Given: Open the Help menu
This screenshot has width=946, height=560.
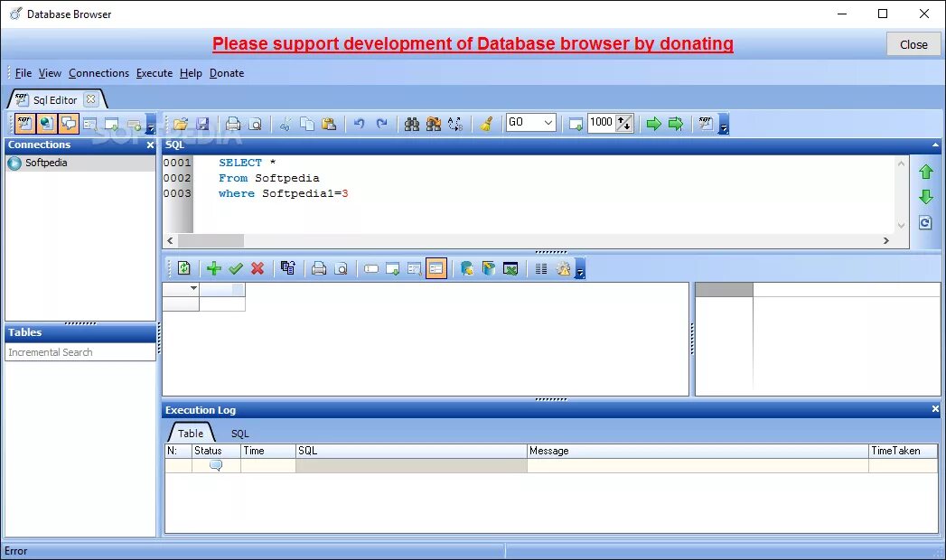Looking at the screenshot, I should 191,73.
